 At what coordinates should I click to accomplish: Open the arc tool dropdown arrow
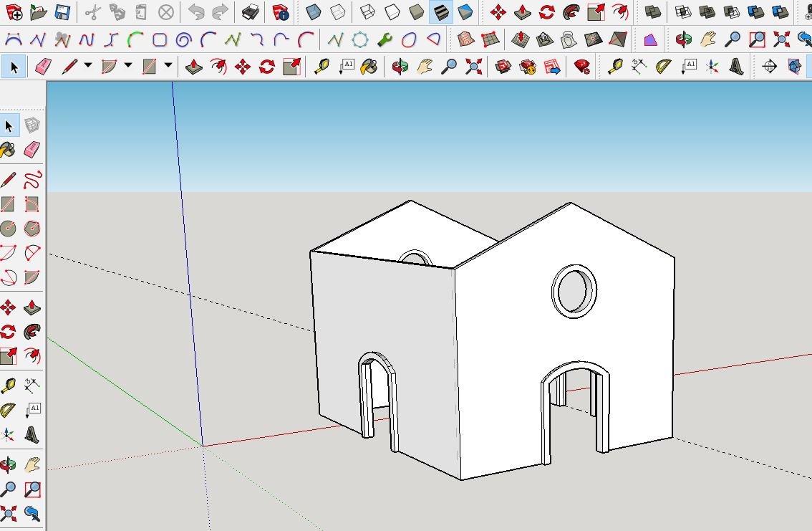coord(128,66)
